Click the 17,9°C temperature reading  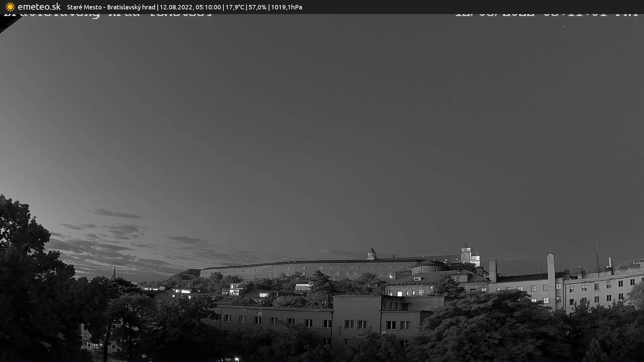point(235,7)
